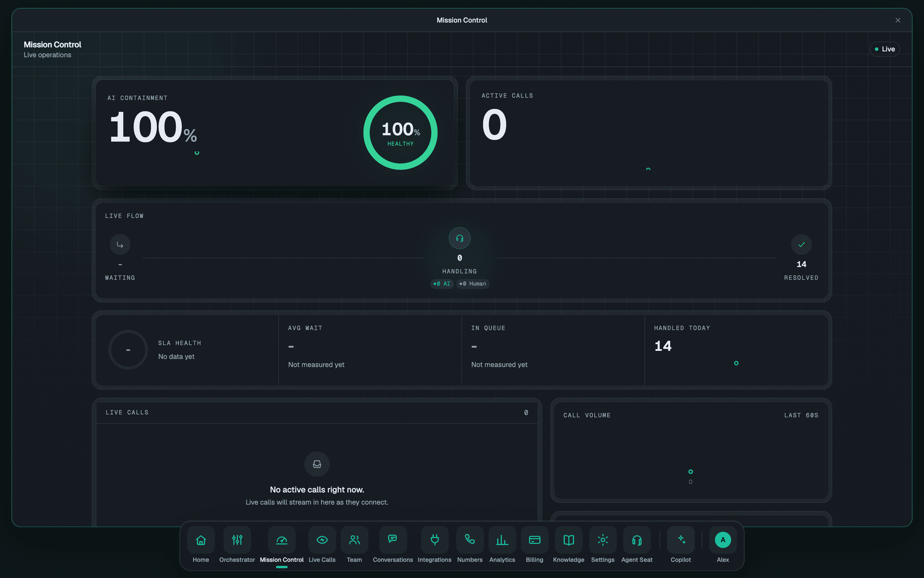Click the 'Live operations' subtitle
The height and width of the screenshot is (578, 924).
point(47,55)
